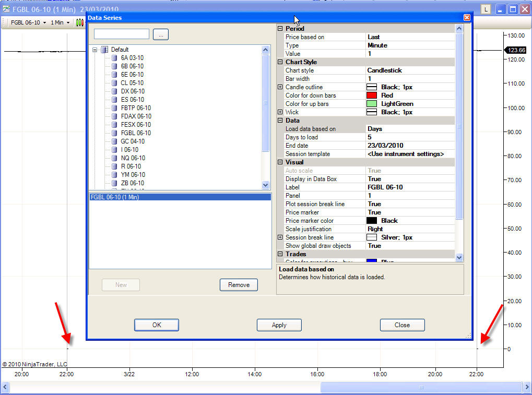Click the ellipsis browse instrument button

click(x=160, y=34)
